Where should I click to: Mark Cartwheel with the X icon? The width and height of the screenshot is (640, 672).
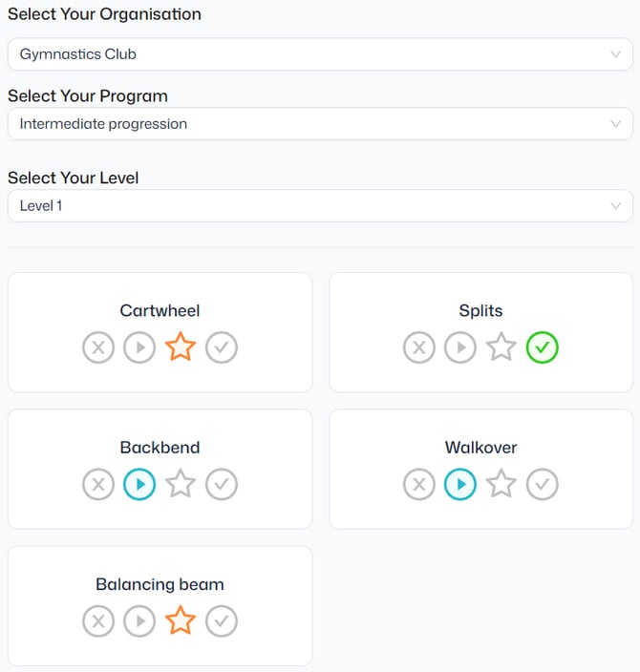coord(98,347)
